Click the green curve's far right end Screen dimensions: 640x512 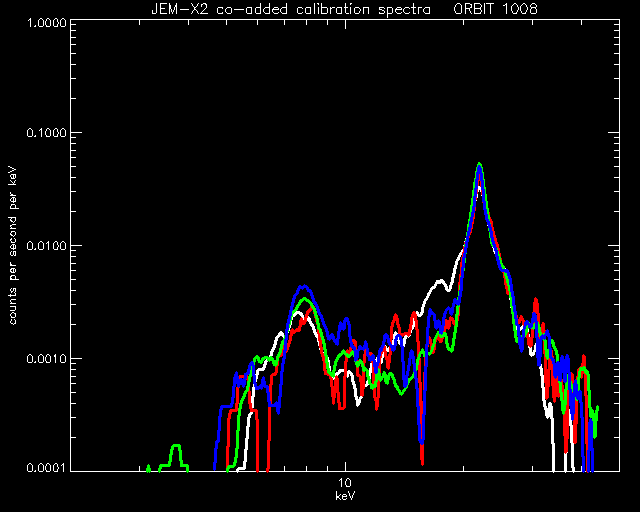tap(598, 407)
